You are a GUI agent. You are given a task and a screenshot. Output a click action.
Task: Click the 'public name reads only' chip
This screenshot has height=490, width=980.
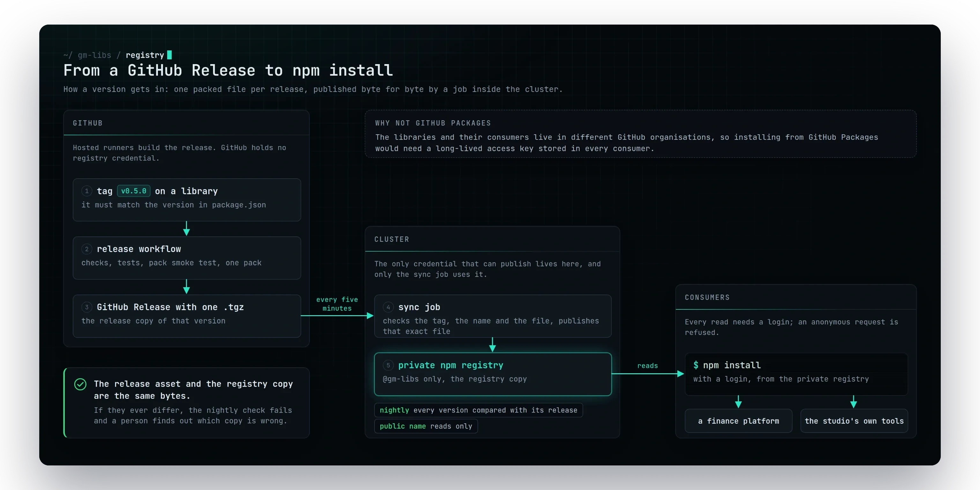(x=426, y=426)
